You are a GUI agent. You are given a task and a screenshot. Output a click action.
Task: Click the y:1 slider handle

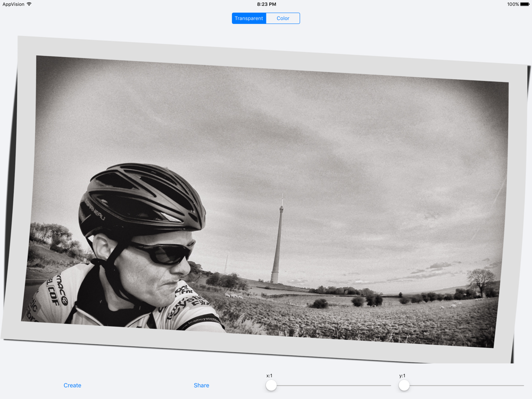pyautogui.click(x=404, y=385)
